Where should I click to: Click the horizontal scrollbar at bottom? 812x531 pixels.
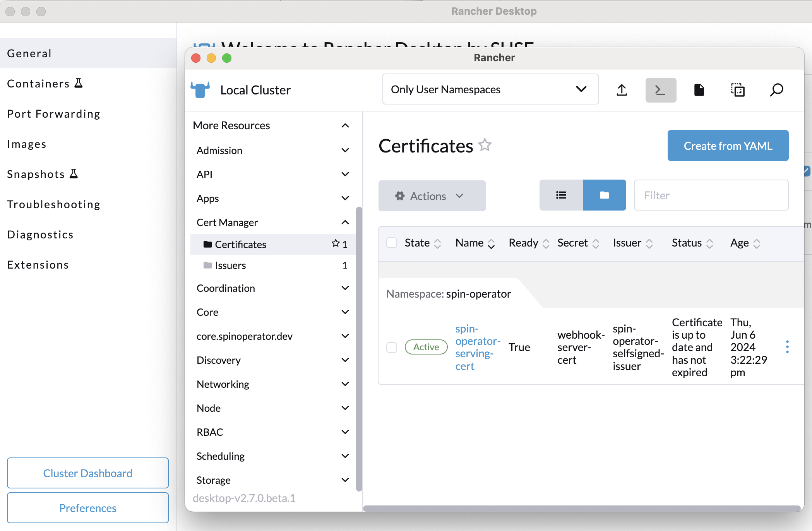point(581,508)
